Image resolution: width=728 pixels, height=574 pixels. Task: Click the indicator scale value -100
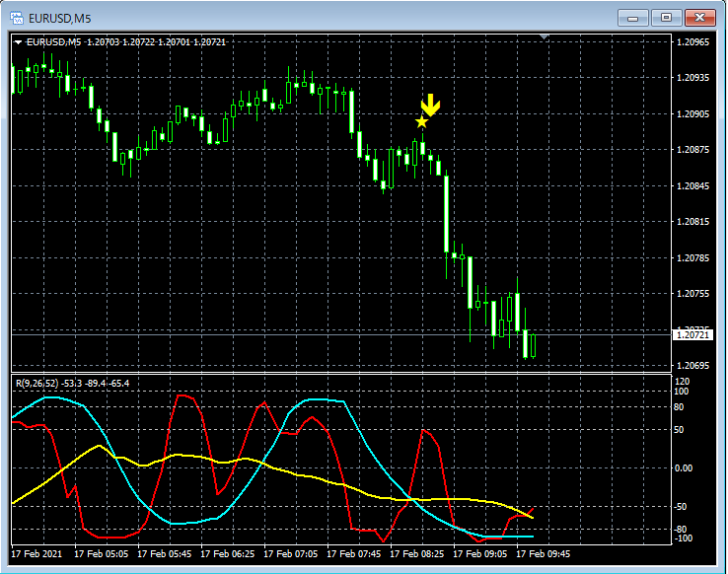[684, 538]
